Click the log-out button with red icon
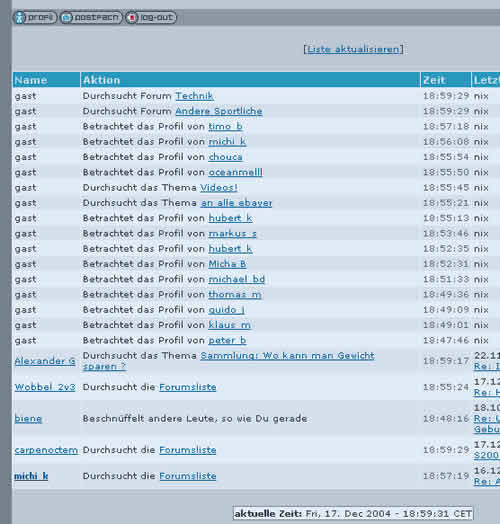Screen dimensions: 500x524 151,17
